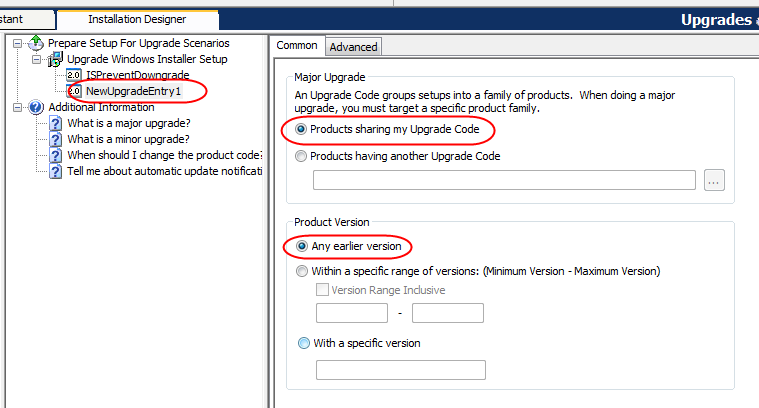Choose 'With a specific version' radio button
Screen dimensions: 759x408
pos(304,343)
